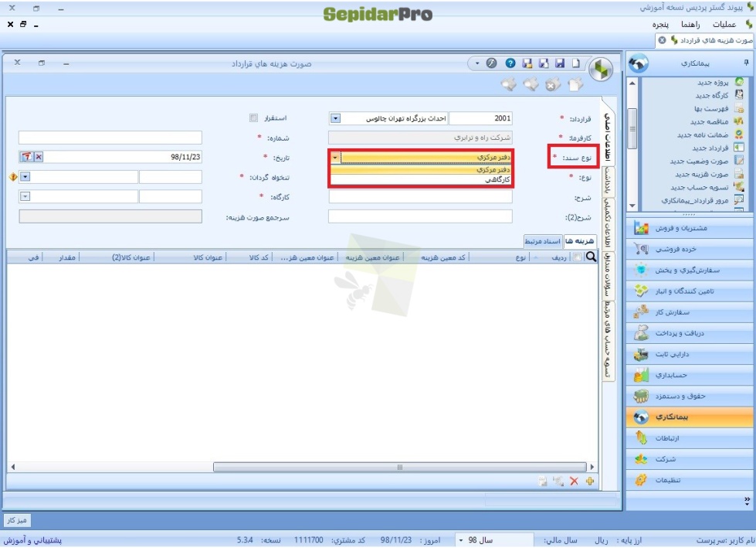Collapse the نوع سند dropdown arrow
Screen dimensions: 756x548
coord(335,157)
